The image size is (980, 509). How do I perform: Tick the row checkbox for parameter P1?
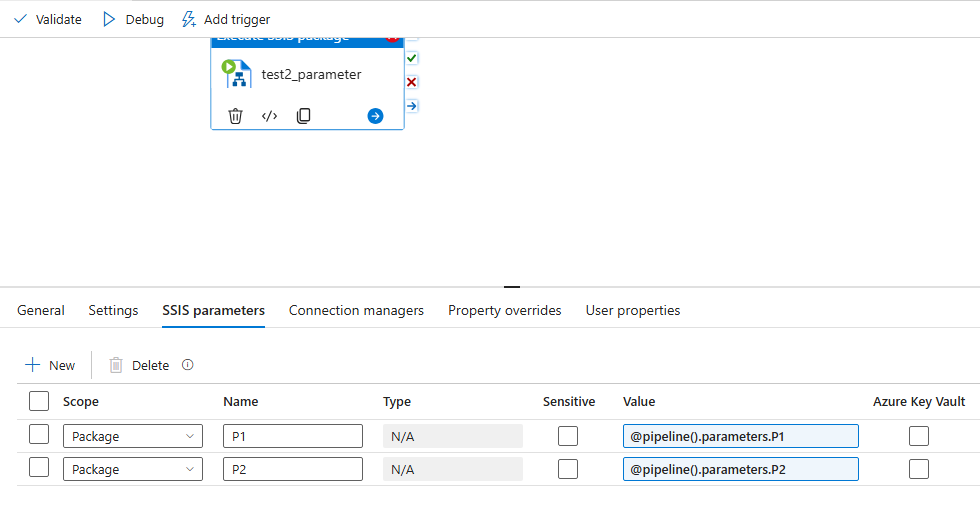[x=39, y=435]
